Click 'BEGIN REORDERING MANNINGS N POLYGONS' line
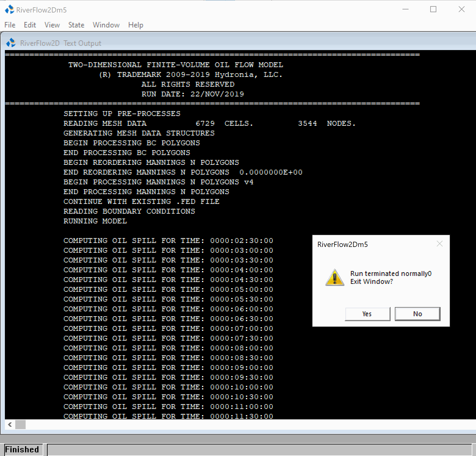This screenshot has height=456, width=476. [151, 162]
